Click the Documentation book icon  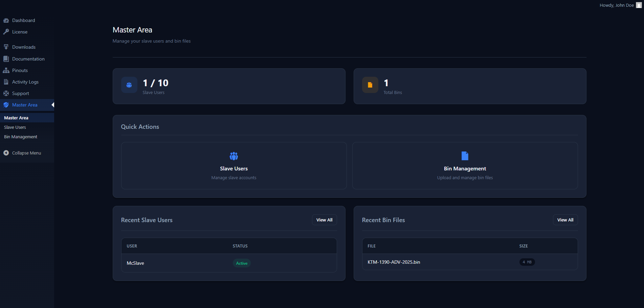[x=6, y=59]
